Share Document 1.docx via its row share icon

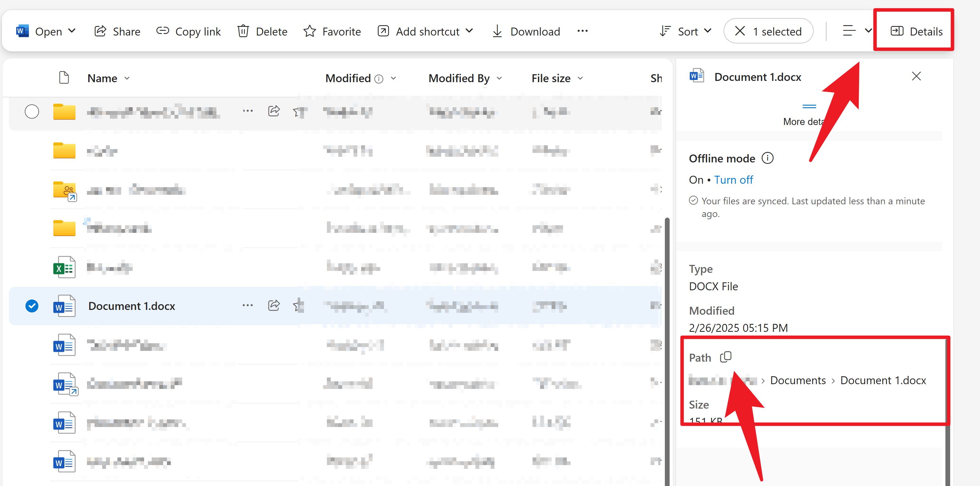click(x=274, y=305)
